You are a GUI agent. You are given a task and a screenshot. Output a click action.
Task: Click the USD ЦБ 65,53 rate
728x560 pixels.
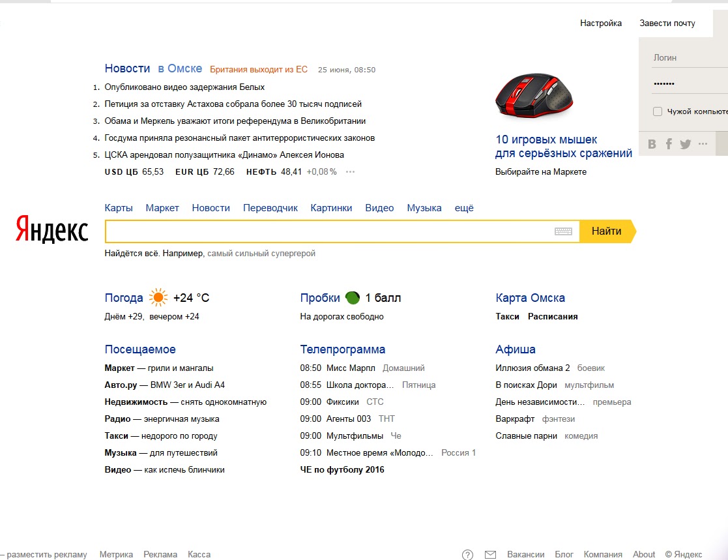click(134, 172)
